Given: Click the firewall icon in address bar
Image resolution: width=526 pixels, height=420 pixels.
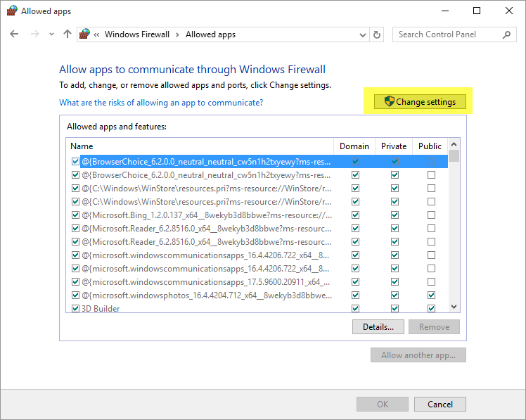Looking at the screenshot, I should click(x=85, y=34).
